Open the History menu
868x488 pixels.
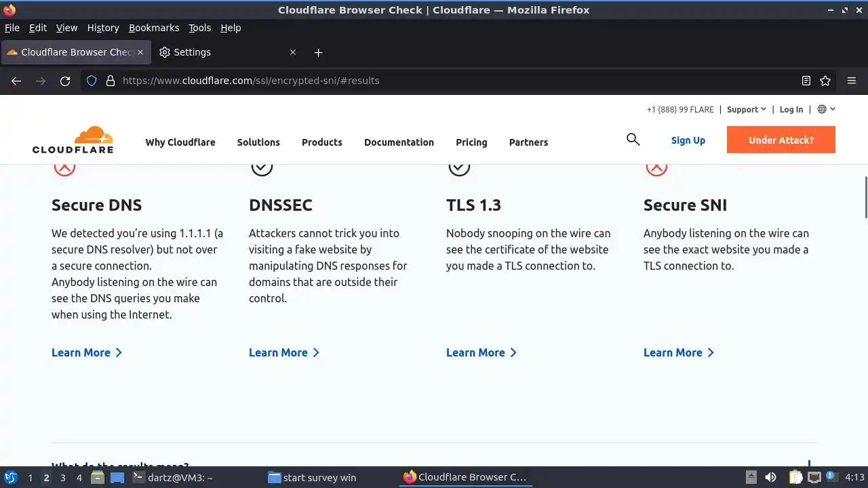(103, 28)
